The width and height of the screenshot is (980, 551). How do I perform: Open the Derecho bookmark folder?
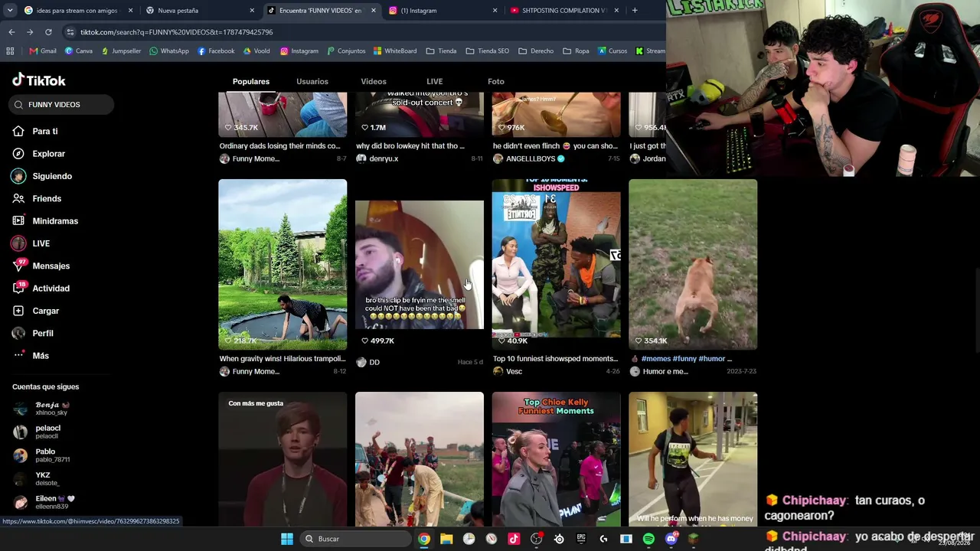(x=536, y=51)
